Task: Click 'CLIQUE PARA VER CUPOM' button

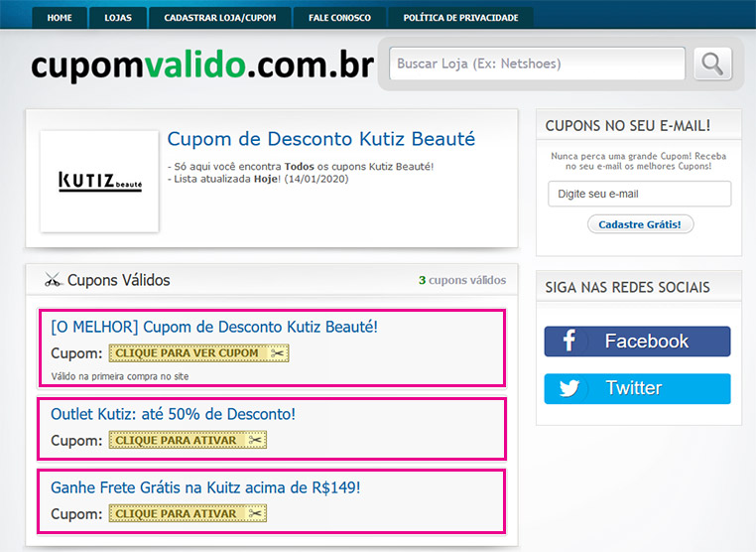Action: [198, 353]
